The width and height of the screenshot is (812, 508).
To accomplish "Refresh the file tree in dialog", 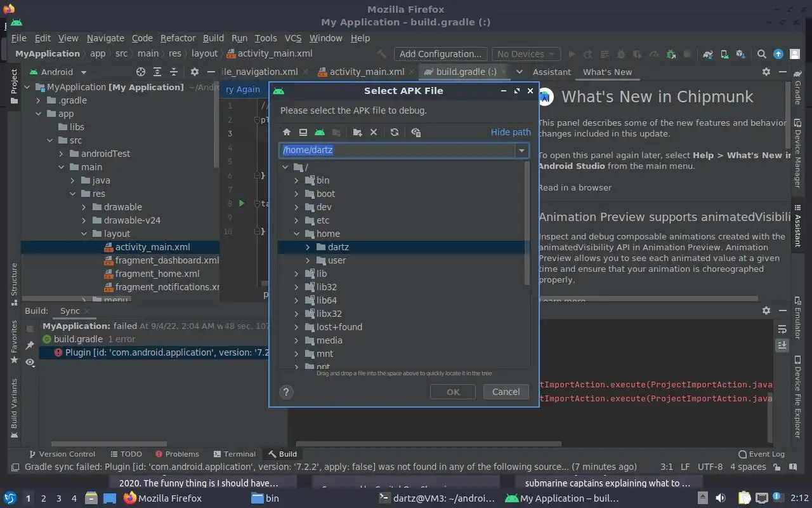I will (x=395, y=132).
